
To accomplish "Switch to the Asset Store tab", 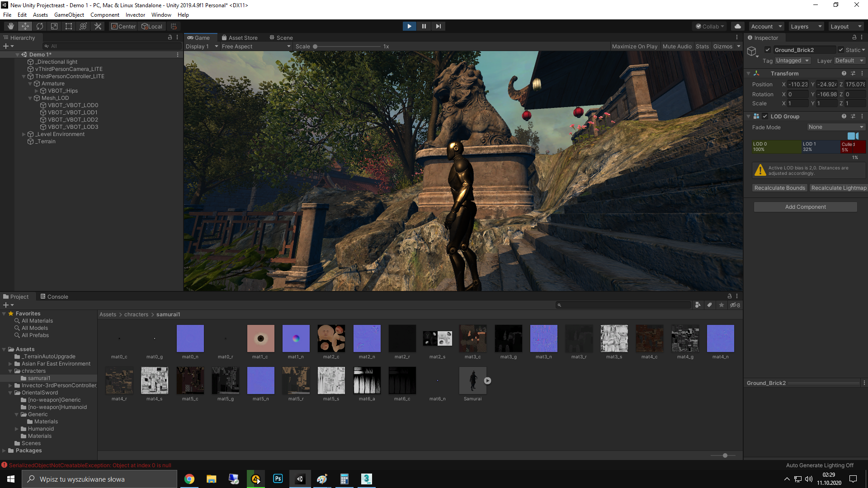I will [240, 38].
